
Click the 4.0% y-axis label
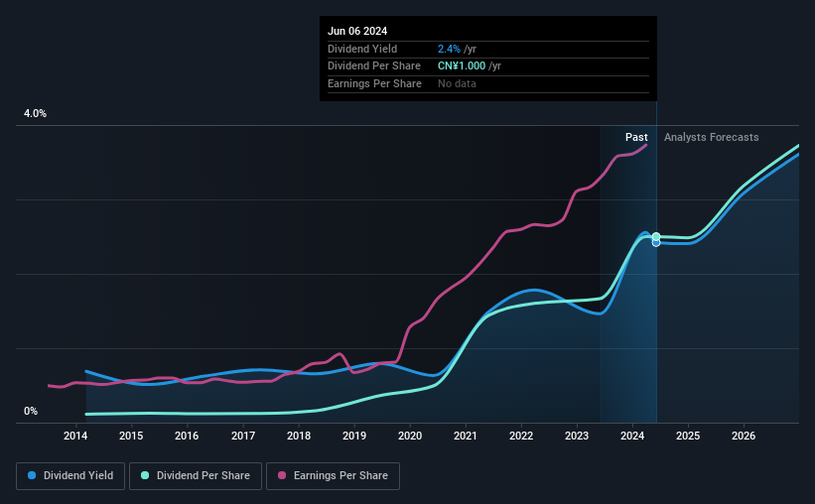tap(35, 113)
